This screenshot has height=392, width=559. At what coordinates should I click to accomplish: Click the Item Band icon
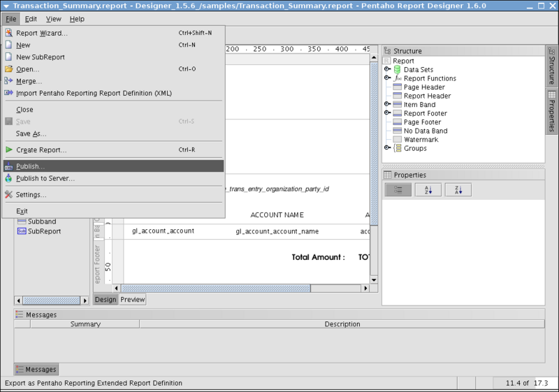point(397,104)
